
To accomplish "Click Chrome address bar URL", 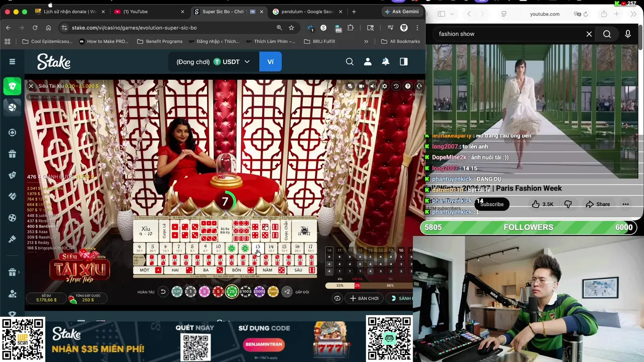I will tap(134, 28).
